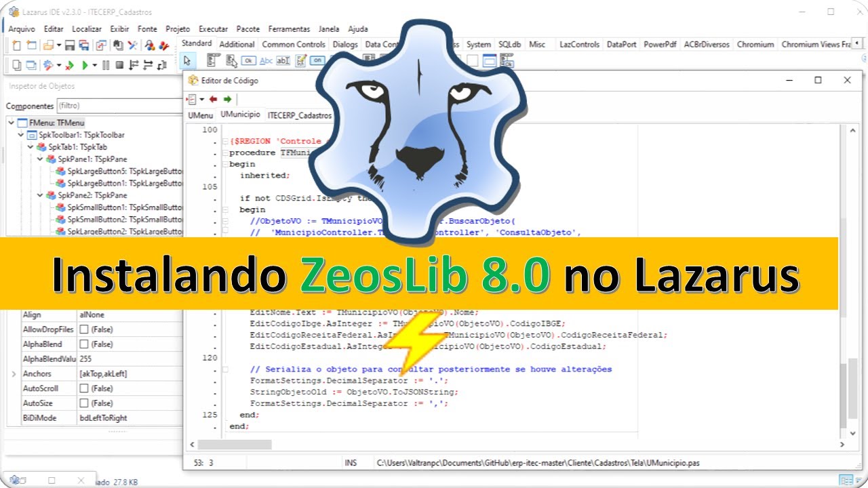868x488 pixels.
Task: Select the TMainMenu component icon
Action: pyautogui.click(x=213, y=60)
